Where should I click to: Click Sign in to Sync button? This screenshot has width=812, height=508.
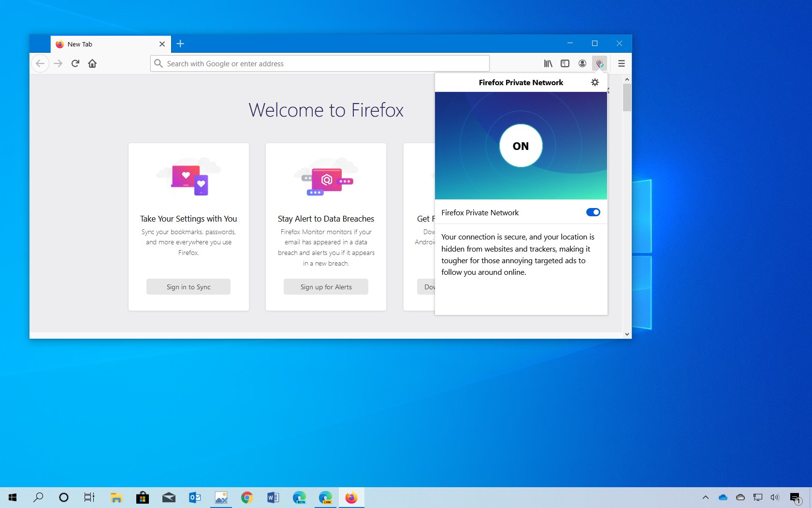pos(188,287)
